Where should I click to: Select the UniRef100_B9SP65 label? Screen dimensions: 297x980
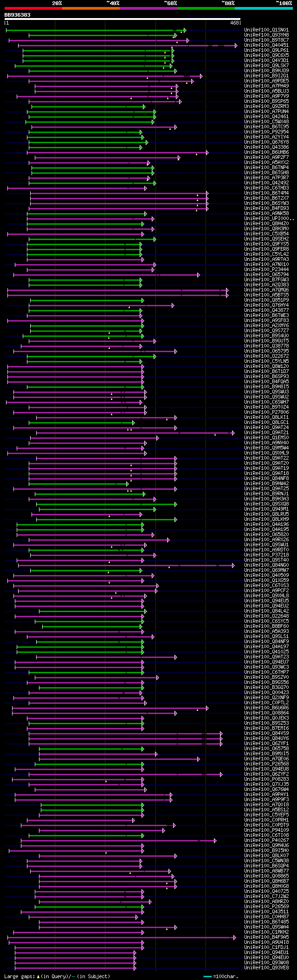click(266, 101)
